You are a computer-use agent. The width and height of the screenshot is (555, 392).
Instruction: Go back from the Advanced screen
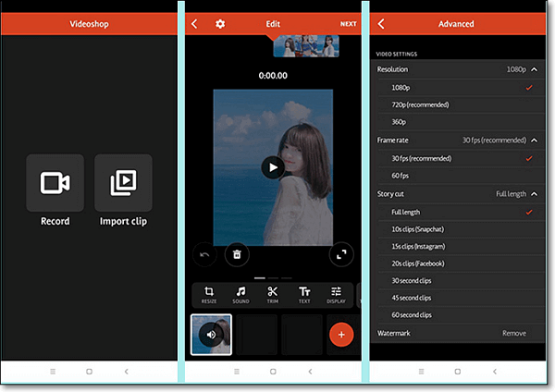pos(381,24)
